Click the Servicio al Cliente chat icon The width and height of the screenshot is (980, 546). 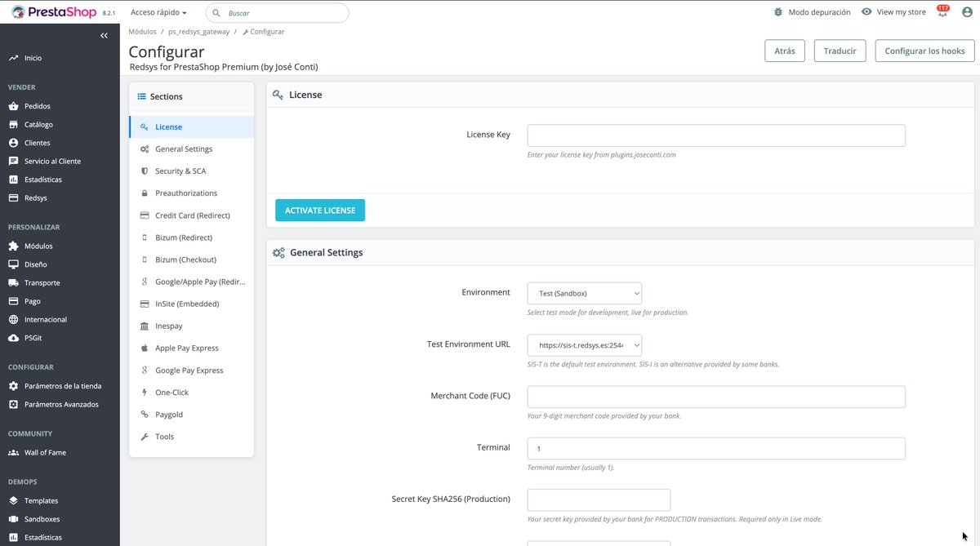[x=13, y=162]
